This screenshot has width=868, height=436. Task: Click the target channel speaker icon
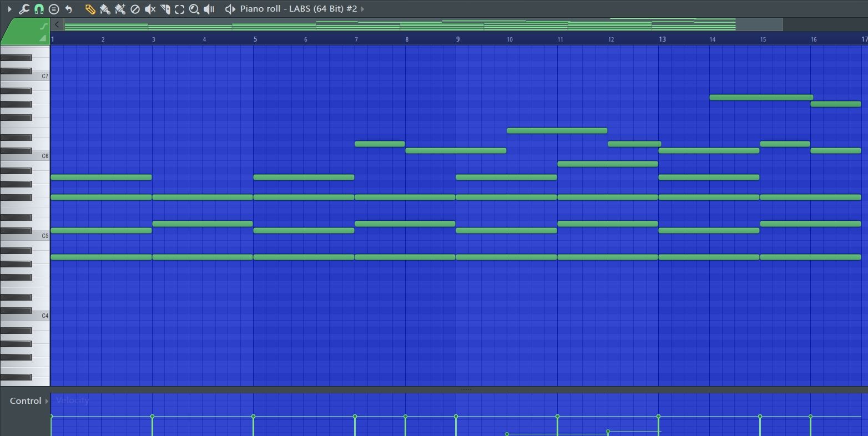tap(230, 9)
